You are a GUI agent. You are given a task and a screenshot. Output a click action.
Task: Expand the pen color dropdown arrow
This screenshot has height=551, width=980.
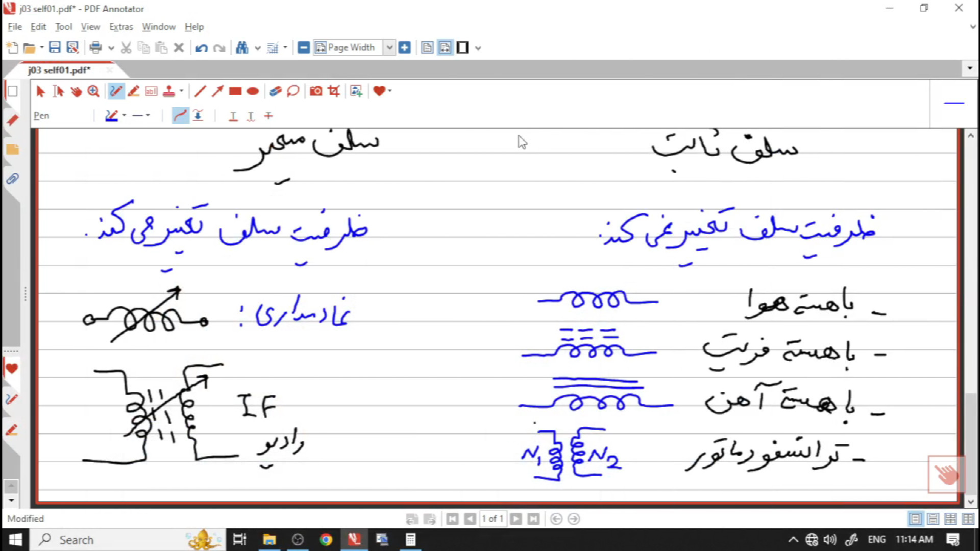coord(124,116)
